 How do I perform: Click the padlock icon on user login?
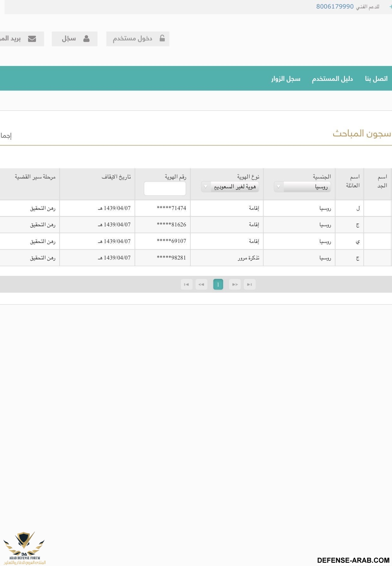162,39
